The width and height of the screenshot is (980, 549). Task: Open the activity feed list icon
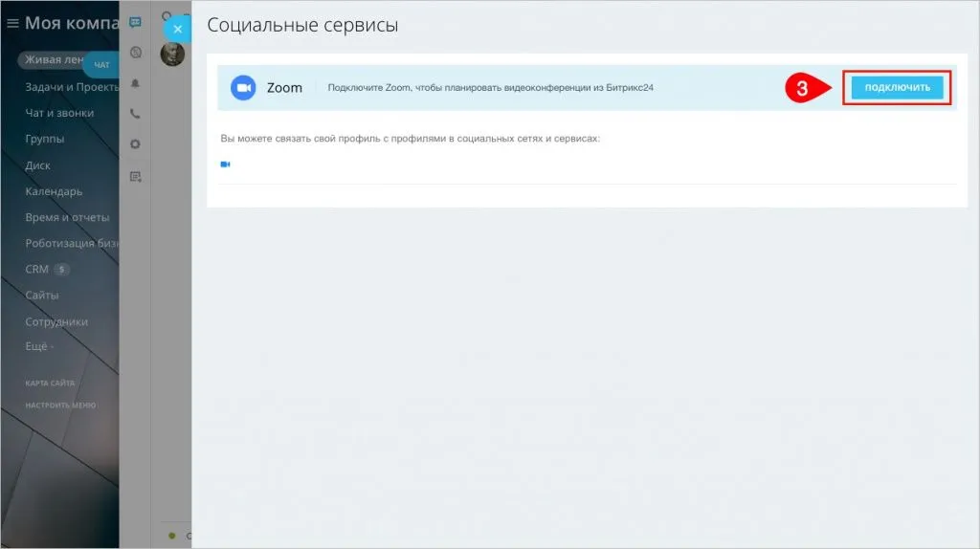click(135, 176)
